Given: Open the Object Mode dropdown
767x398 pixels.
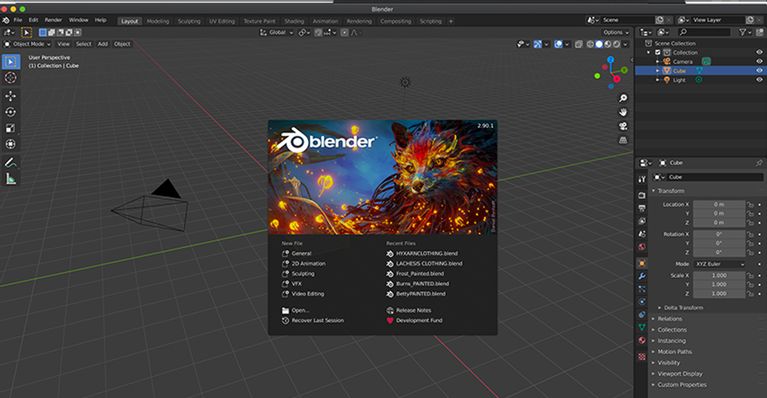Looking at the screenshot, I should coord(27,44).
